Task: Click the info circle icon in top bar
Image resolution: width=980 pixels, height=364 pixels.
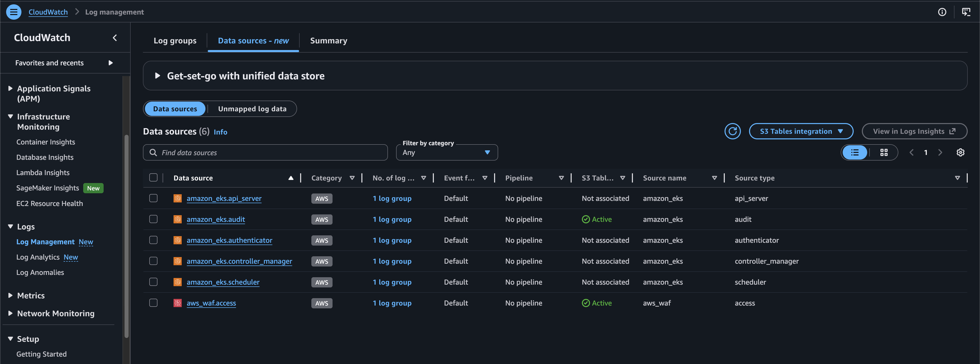Action: tap(942, 12)
